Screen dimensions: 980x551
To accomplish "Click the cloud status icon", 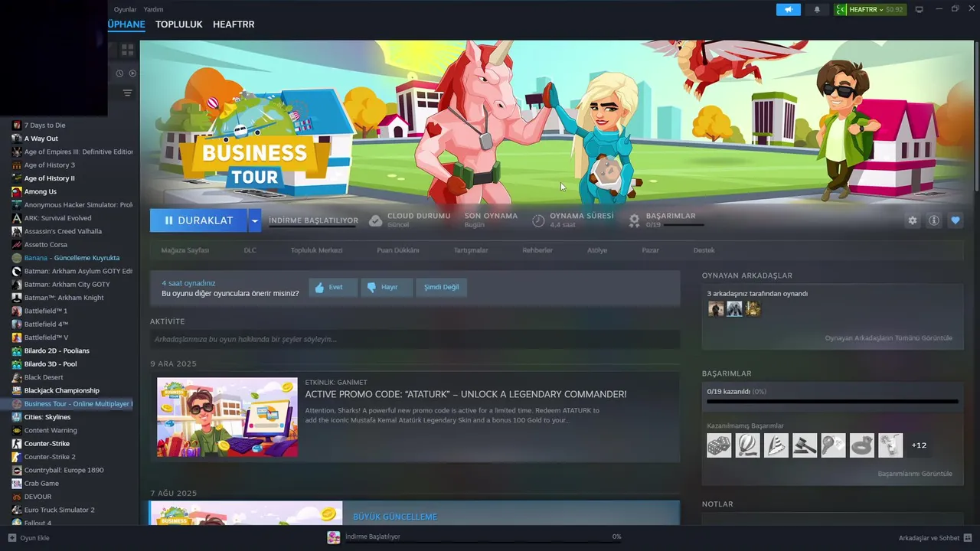I will [x=375, y=220].
